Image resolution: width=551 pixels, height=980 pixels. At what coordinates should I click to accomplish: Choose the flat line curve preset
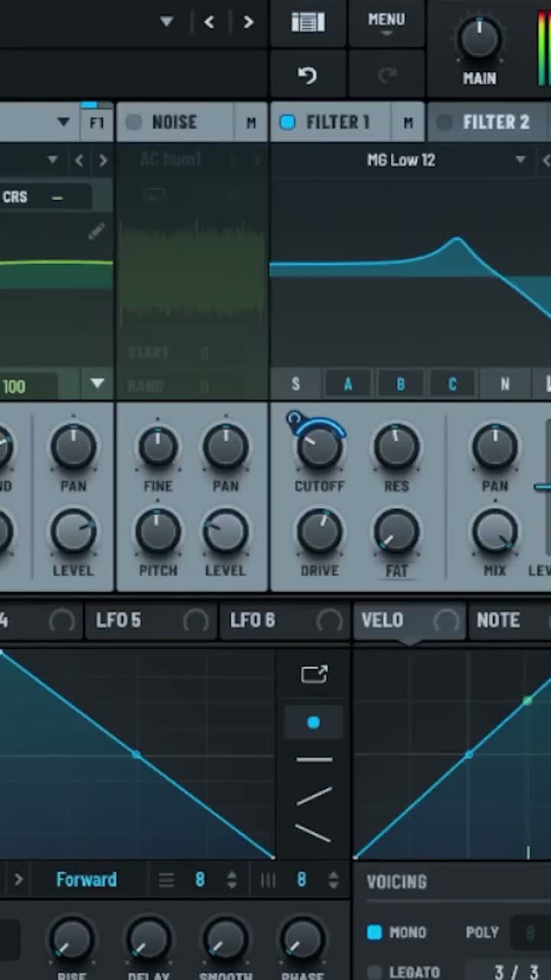click(314, 759)
